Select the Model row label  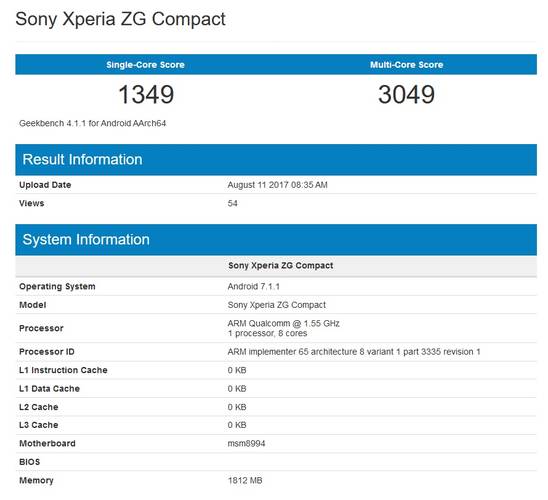(x=33, y=305)
